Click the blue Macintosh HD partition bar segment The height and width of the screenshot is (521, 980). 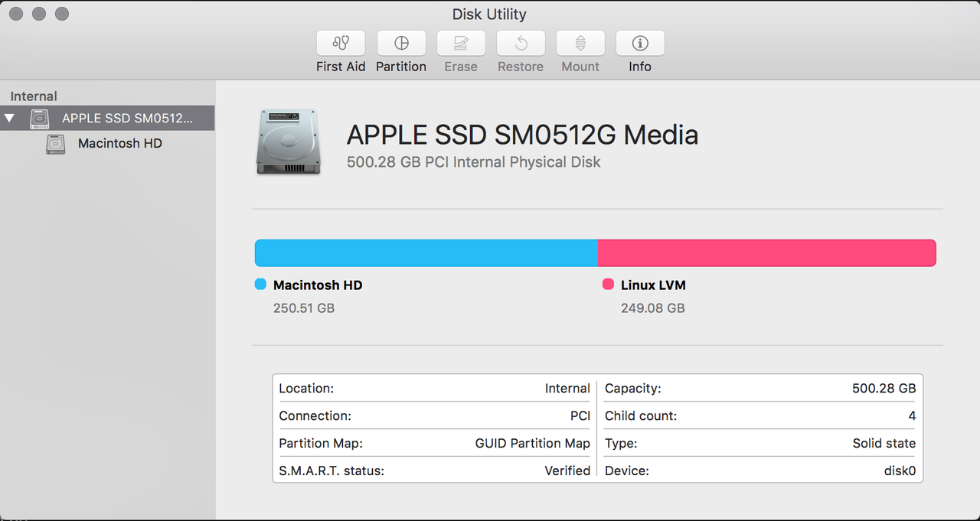426,252
